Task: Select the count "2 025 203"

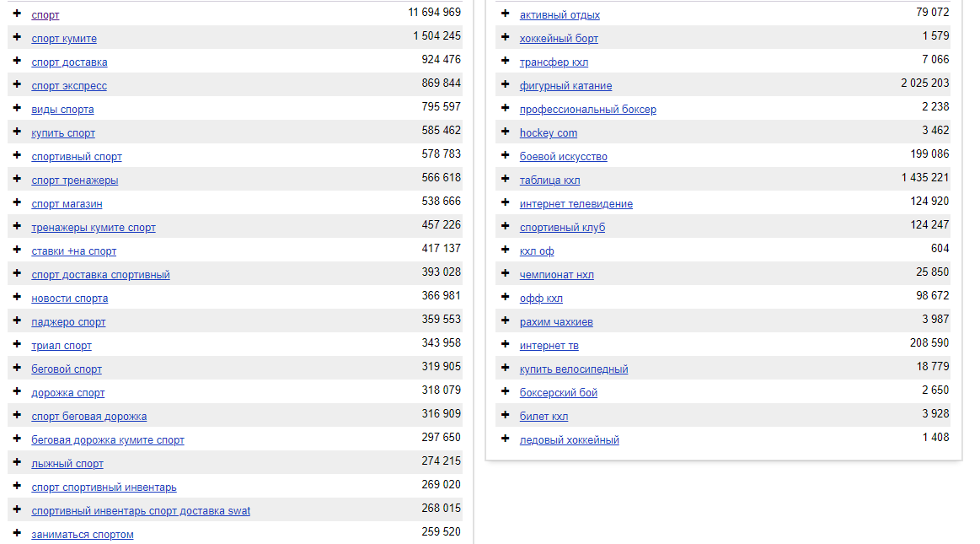Action: tap(925, 83)
